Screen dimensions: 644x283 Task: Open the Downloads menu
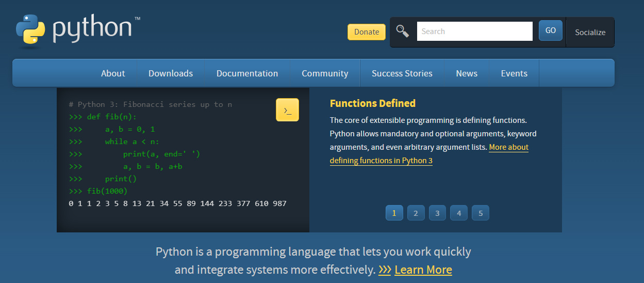[171, 73]
